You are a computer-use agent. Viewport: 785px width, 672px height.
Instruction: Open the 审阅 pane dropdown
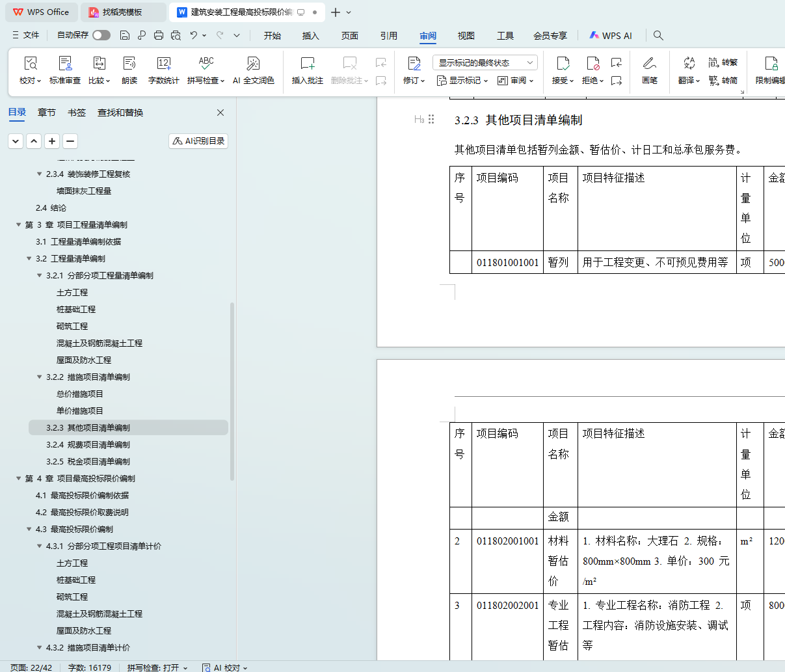click(x=515, y=81)
